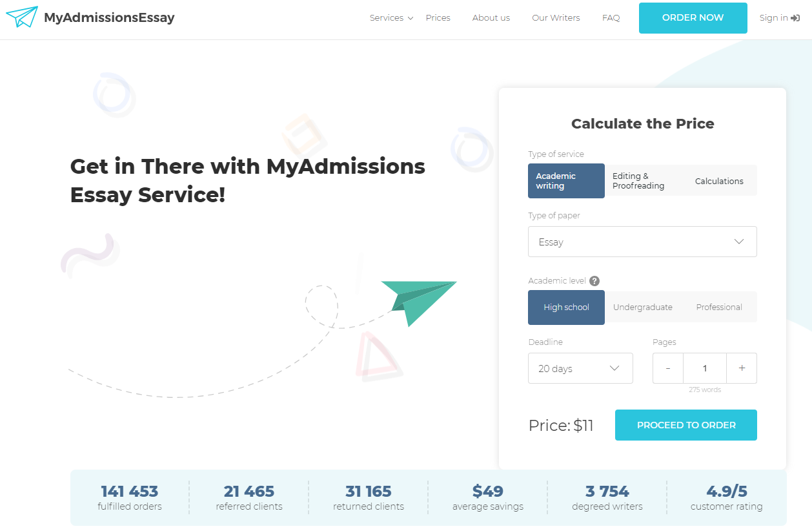
Task: Select Academic writing service type
Action: click(x=566, y=181)
